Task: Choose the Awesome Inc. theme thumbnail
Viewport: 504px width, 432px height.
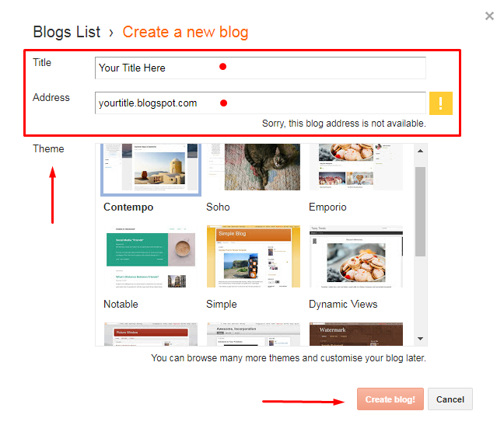Action: 254,334
